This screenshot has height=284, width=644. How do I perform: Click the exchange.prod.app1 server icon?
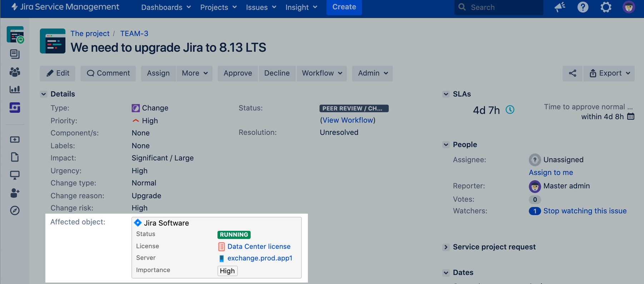221,258
